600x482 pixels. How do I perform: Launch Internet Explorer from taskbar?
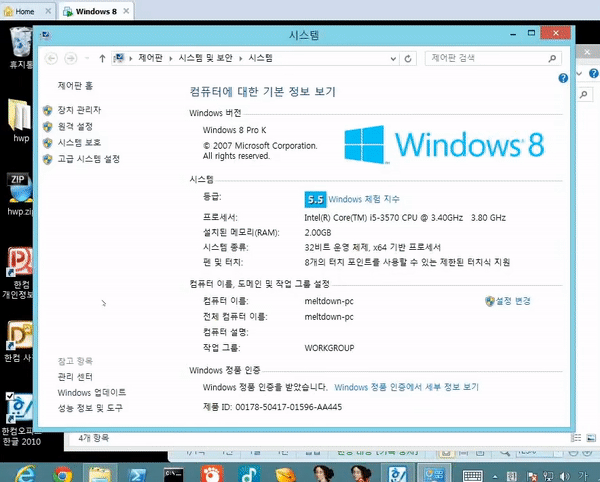tap(26, 474)
